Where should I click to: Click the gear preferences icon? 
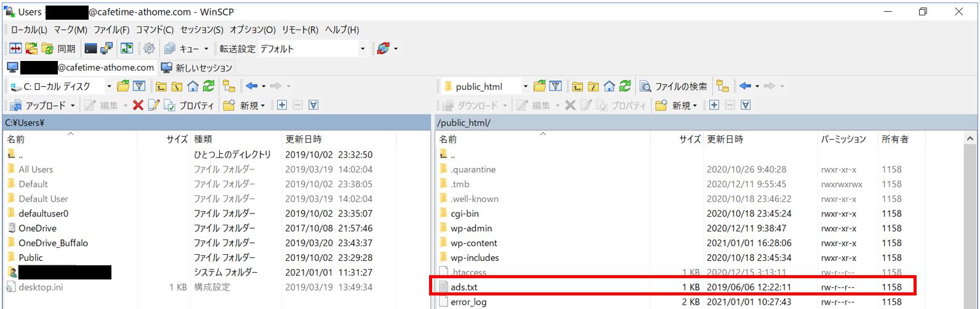149,49
